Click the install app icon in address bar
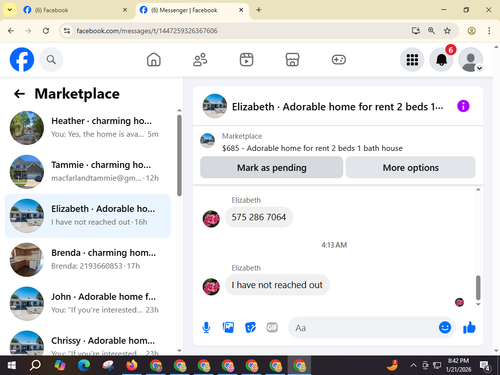500x375 pixels. click(x=415, y=31)
